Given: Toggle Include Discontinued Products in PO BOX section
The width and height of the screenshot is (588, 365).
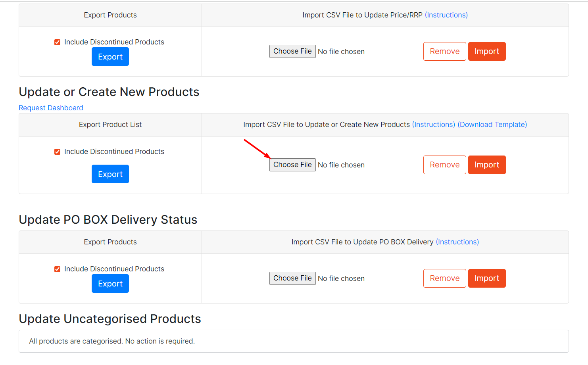Looking at the screenshot, I should pos(58,269).
